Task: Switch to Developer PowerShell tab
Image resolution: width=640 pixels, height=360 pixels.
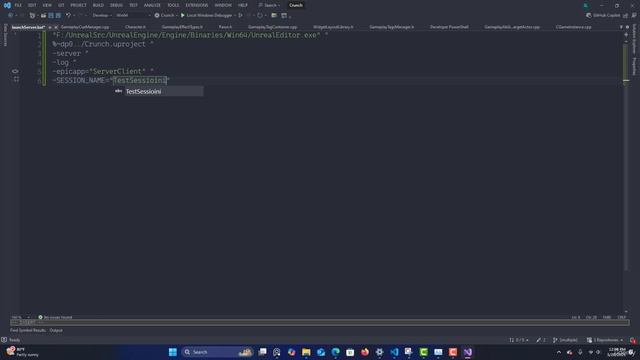Action: tap(449, 27)
